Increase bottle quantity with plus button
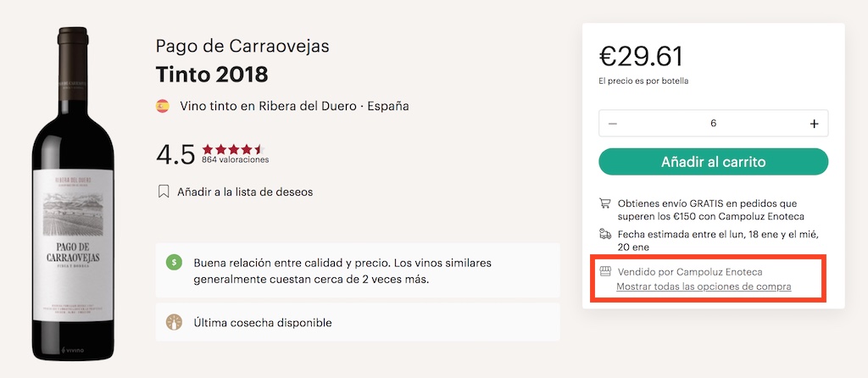Viewport: 868px width, 378px height. (814, 124)
